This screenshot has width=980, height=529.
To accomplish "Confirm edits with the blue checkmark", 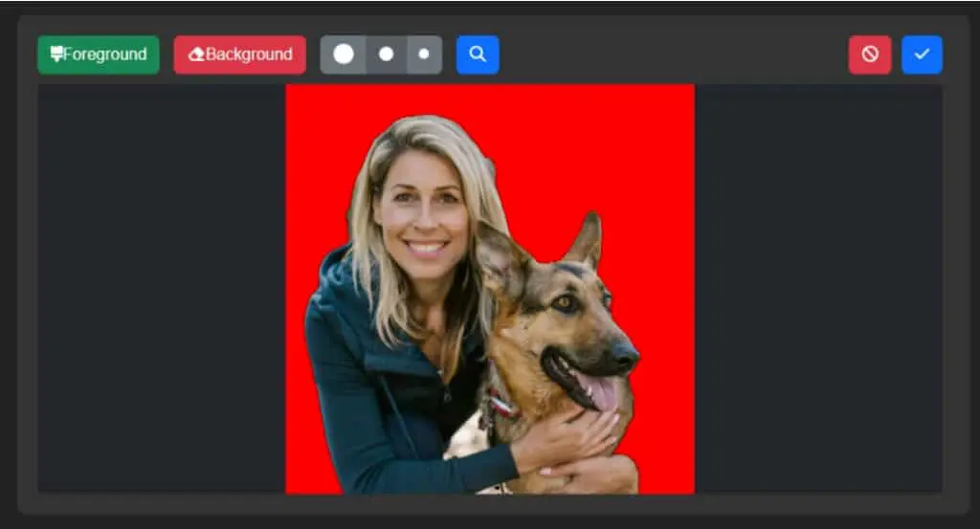I will tap(922, 55).
